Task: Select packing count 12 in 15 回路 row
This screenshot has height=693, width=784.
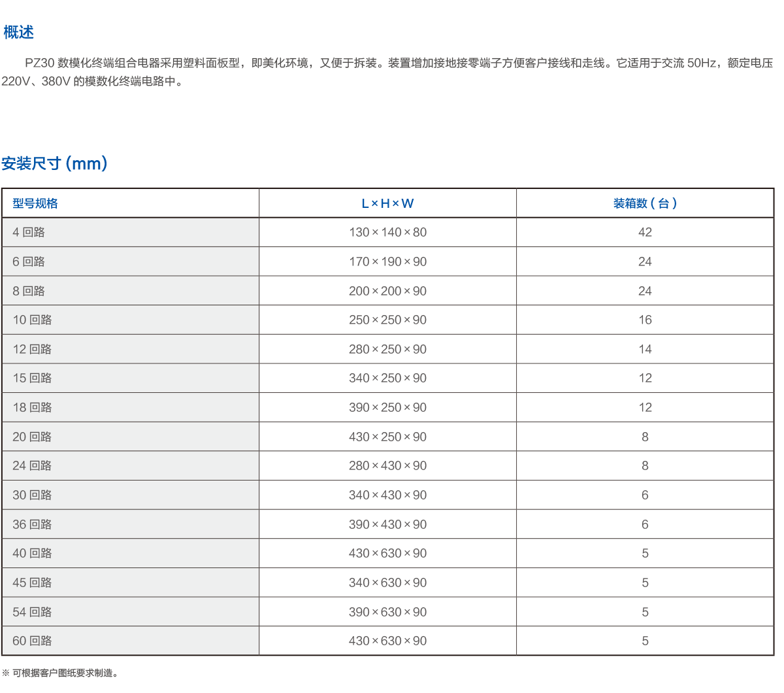Action: [645, 378]
